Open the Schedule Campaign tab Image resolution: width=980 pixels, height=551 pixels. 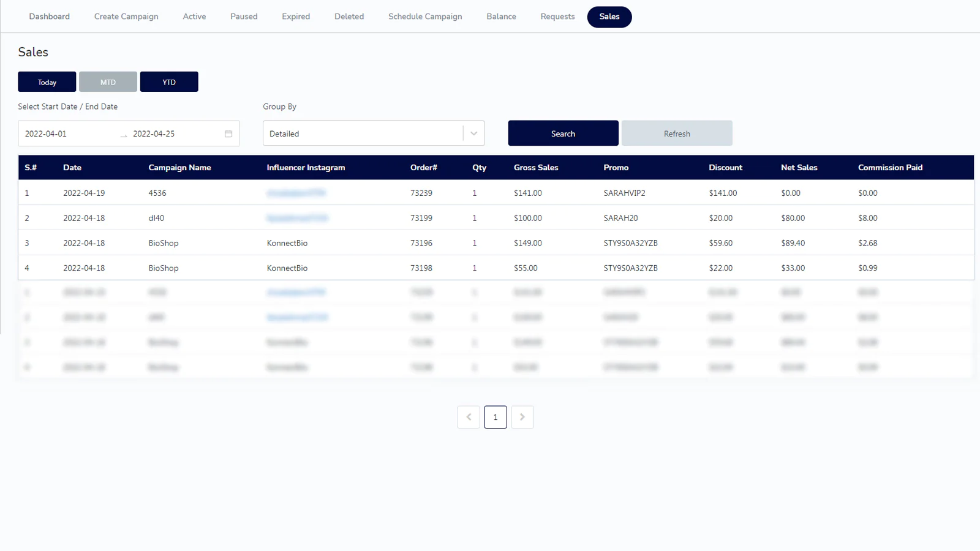[425, 17]
